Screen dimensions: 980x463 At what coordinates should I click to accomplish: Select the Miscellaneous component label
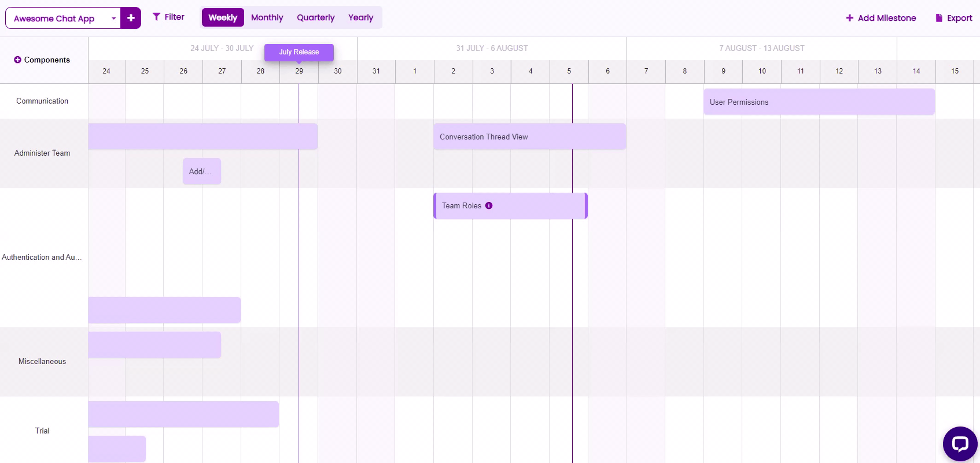pyautogui.click(x=42, y=361)
